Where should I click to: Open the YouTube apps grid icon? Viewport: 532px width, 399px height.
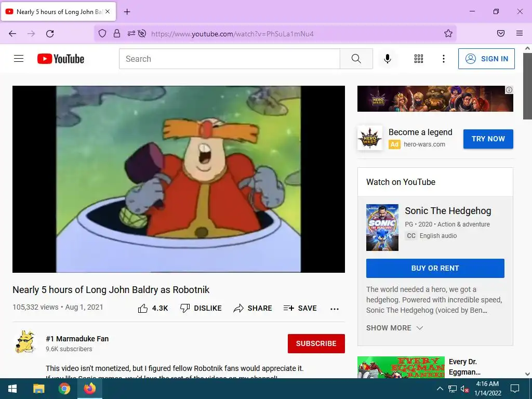[x=419, y=59]
